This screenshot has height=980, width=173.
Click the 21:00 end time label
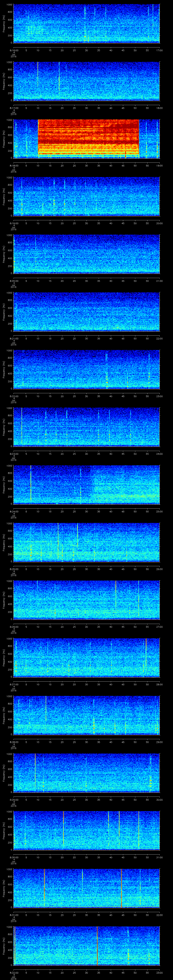(x=159, y=281)
